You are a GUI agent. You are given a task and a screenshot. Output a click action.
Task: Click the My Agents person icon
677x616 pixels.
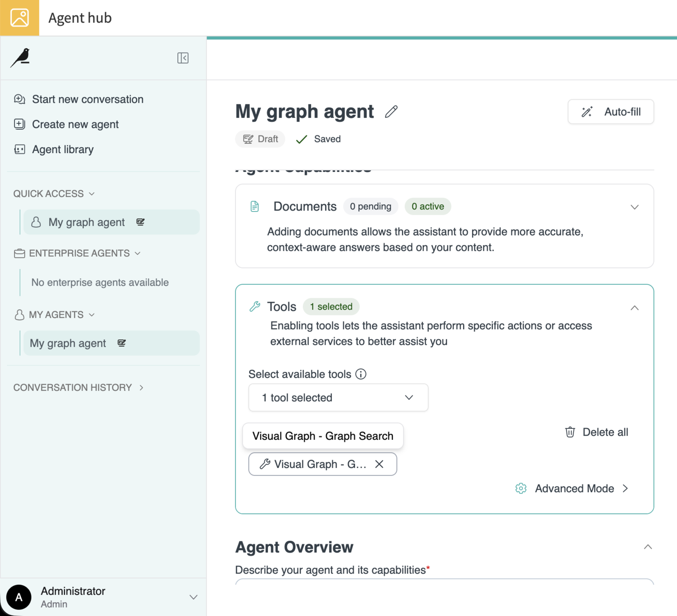coord(19,315)
